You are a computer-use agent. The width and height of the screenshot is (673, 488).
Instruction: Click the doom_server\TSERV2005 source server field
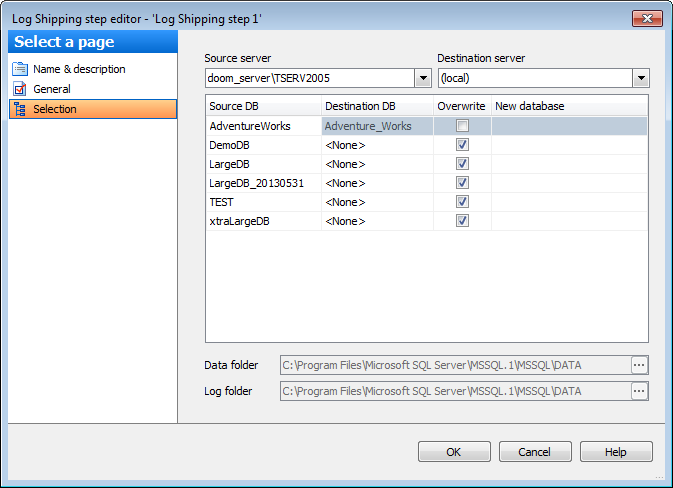coord(310,78)
